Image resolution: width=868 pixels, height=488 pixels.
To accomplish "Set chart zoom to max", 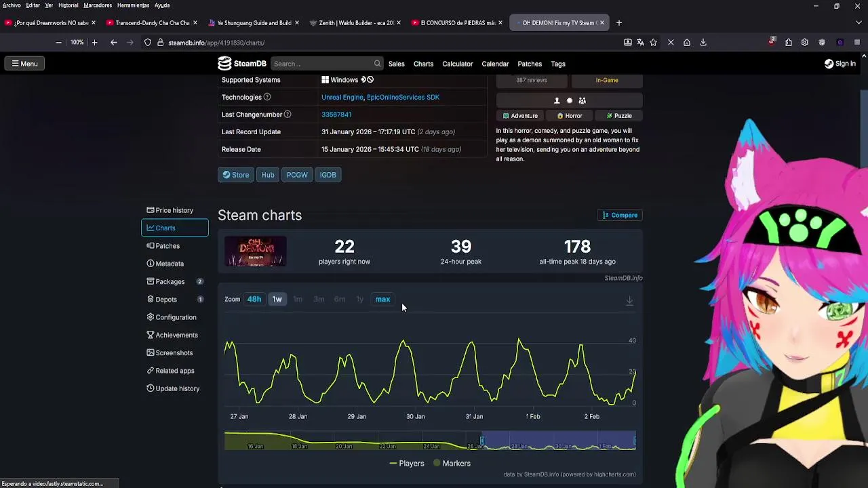I will pos(382,300).
